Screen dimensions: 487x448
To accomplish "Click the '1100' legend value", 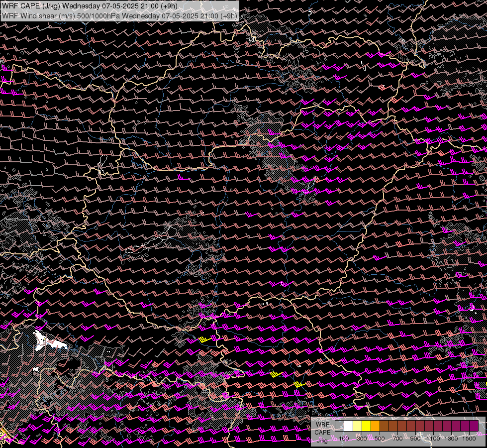I will point(433,439).
